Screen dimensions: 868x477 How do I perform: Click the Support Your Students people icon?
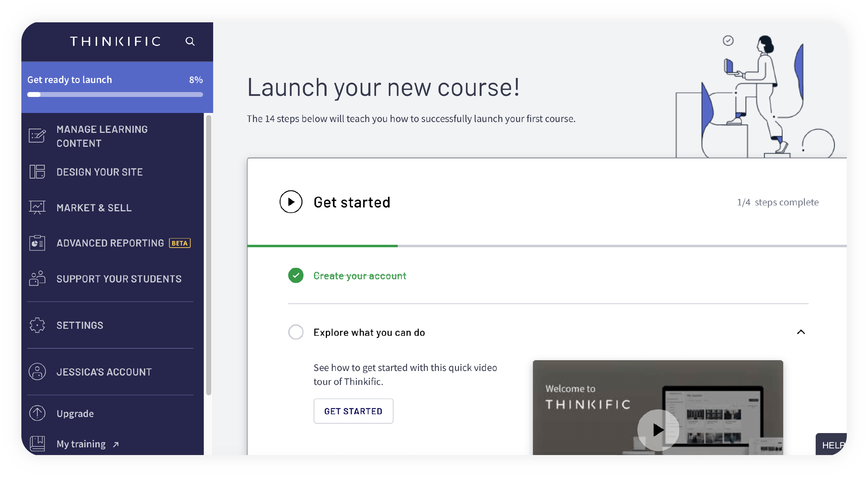tap(37, 279)
